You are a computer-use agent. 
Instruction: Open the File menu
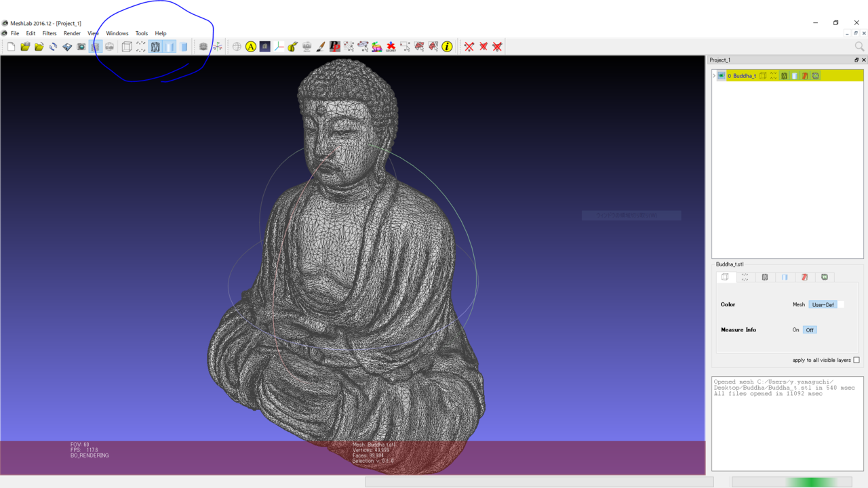click(x=15, y=33)
